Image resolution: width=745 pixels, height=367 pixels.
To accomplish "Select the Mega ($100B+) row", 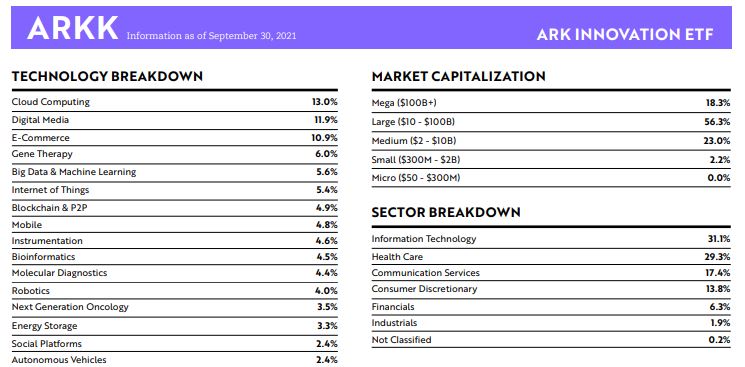I will (x=551, y=103).
